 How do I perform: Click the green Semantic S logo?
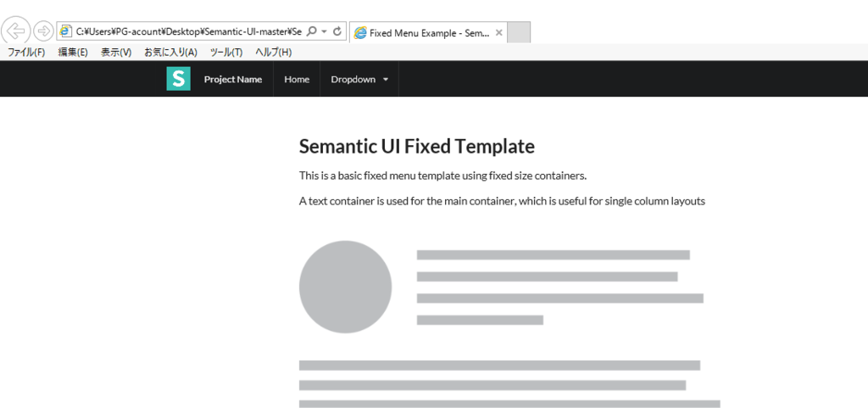point(178,79)
